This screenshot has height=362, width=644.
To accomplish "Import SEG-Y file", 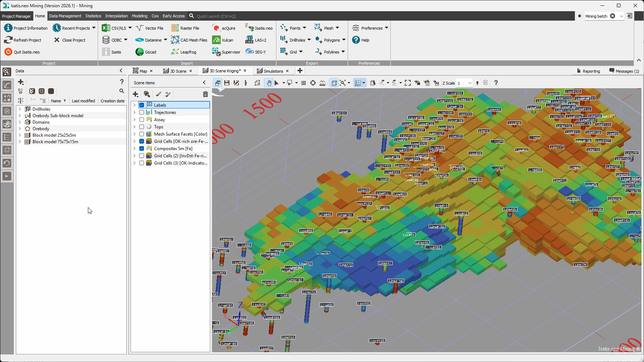I will click(x=256, y=52).
